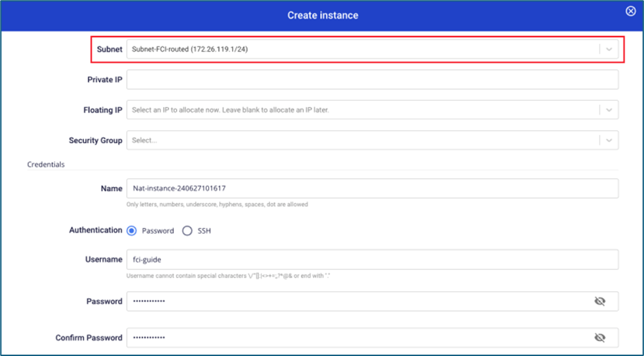
Task: Click the Private IP label text
Action: [104, 80]
